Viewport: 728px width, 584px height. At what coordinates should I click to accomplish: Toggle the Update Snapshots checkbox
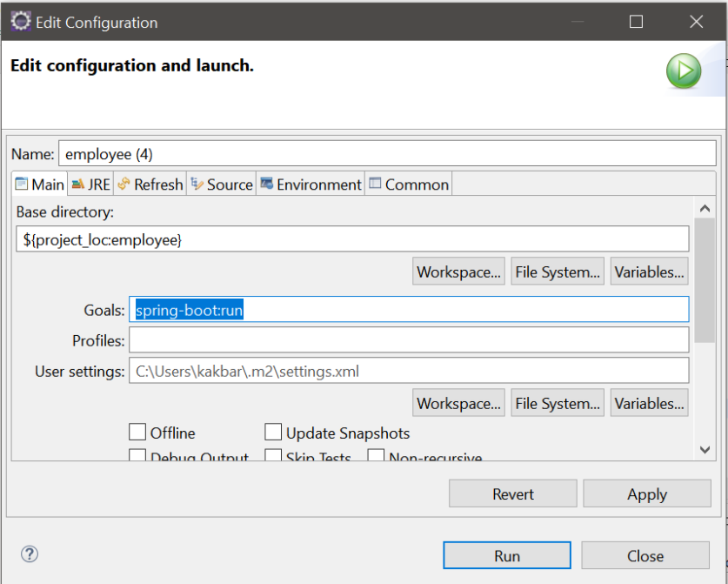tap(273, 432)
